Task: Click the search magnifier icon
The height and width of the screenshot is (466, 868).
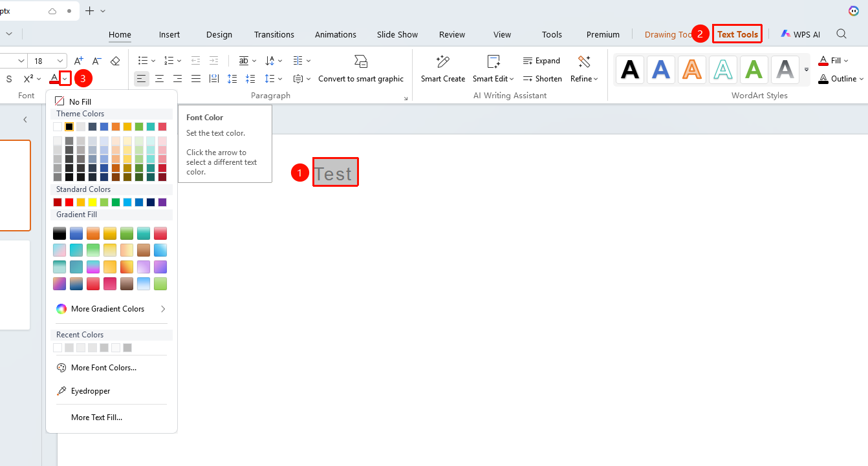Action: point(841,34)
